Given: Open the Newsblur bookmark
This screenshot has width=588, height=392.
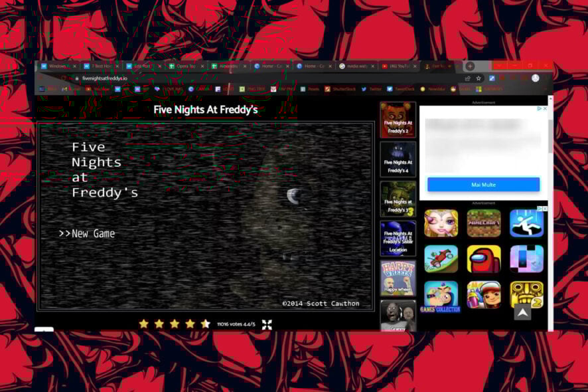Looking at the screenshot, I should 433,89.
